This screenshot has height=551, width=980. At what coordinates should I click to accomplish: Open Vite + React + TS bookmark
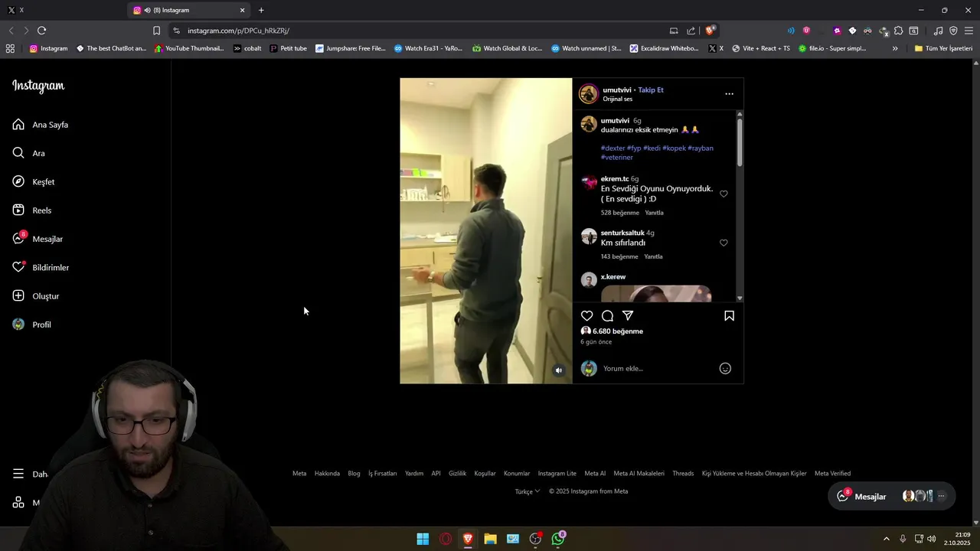coord(761,48)
